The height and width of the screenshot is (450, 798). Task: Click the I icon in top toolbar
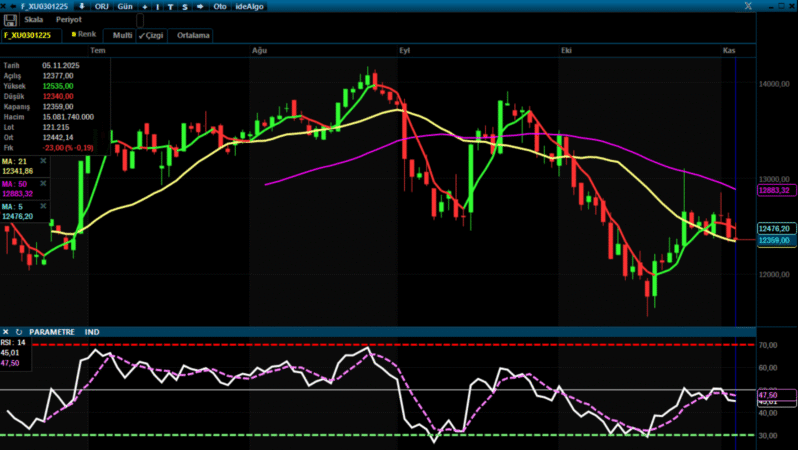pyautogui.click(x=158, y=6)
